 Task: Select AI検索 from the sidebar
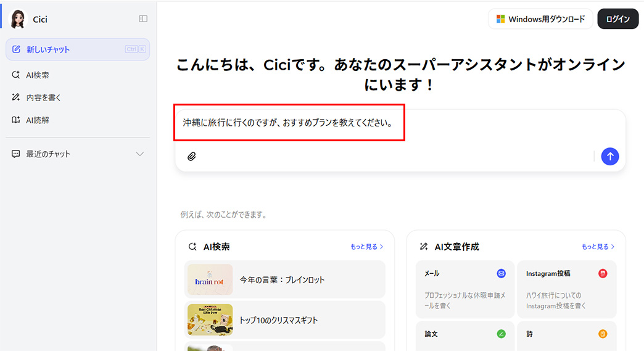[x=38, y=75]
